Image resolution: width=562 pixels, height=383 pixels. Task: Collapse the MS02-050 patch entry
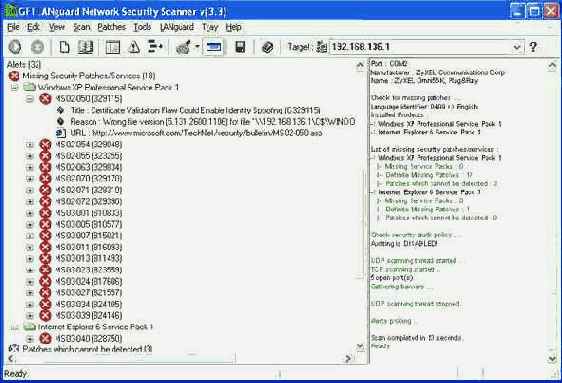pyautogui.click(x=30, y=99)
